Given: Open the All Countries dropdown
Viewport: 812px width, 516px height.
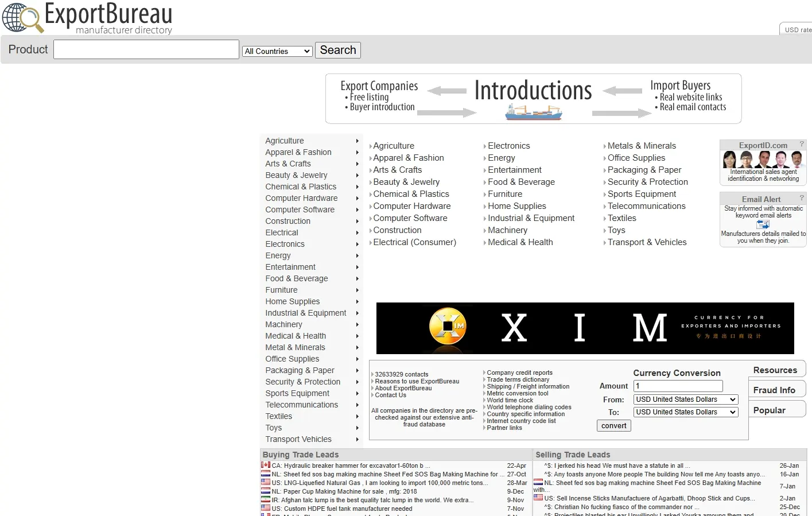Looking at the screenshot, I should 277,51.
